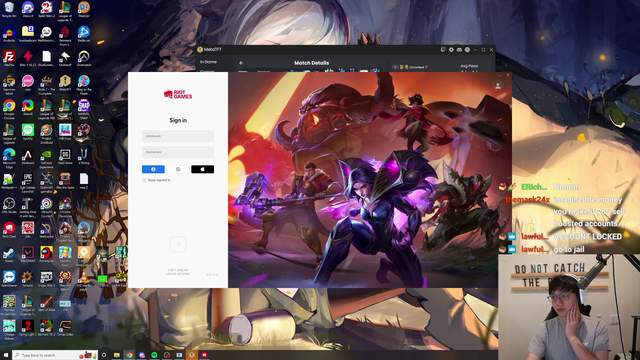
Task: Open the Project Zomboid desktop shortcut
Action: [46, 133]
